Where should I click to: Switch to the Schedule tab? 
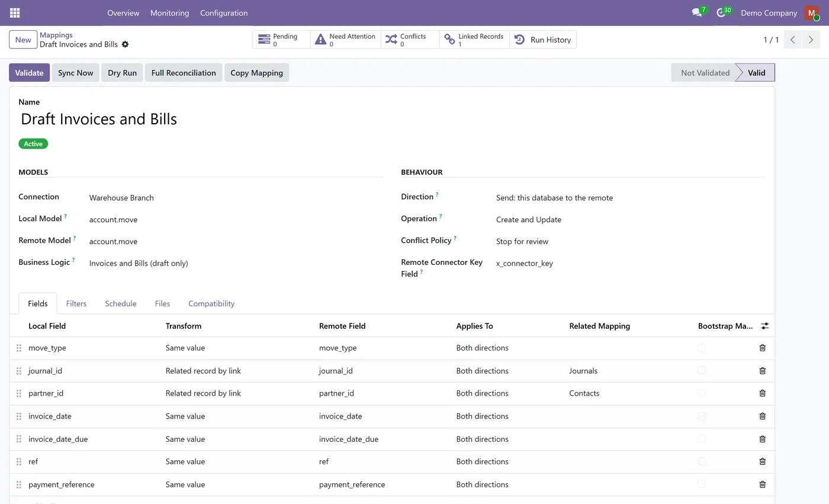pyautogui.click(x=121, y=303)
